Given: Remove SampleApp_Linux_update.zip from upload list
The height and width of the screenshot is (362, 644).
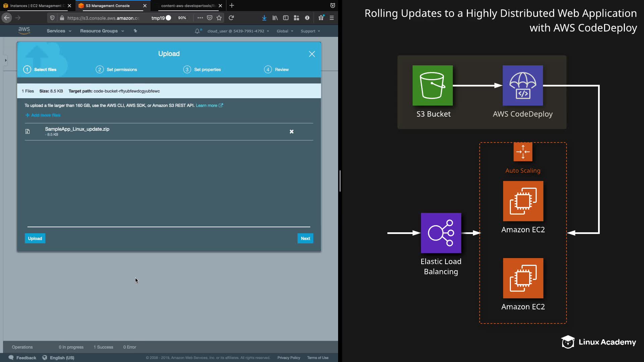Looking at the screenshot, I should 291,132.
